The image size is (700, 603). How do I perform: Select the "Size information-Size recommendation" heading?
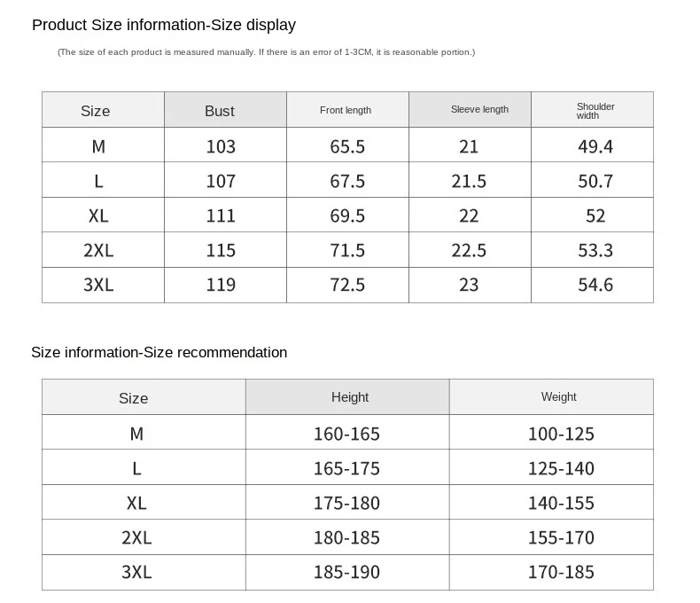(159, 352)
